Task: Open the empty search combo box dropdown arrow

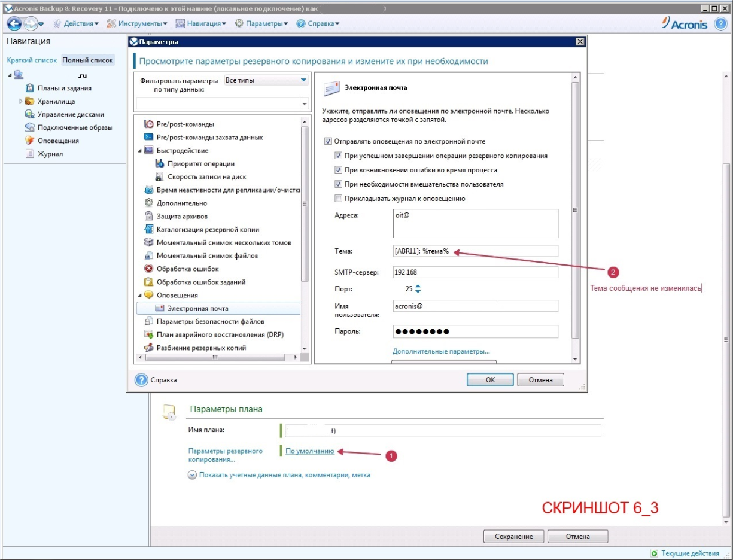Action: click(x=304, y=104)
